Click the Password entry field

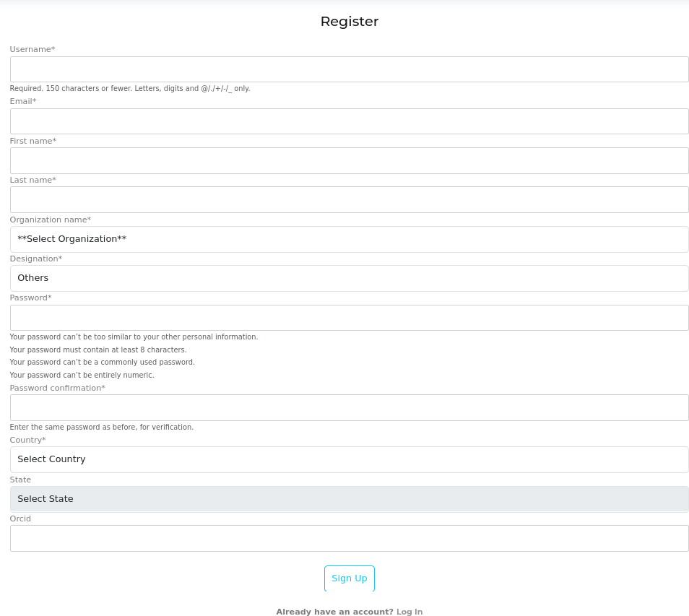click(349, 318)
